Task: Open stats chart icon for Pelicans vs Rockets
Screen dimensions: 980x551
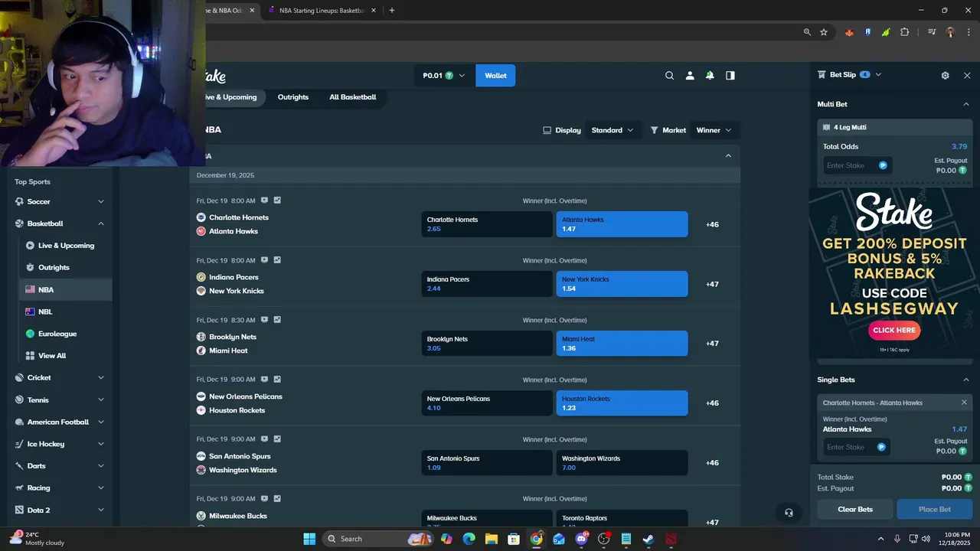Action: coord(277,379)
